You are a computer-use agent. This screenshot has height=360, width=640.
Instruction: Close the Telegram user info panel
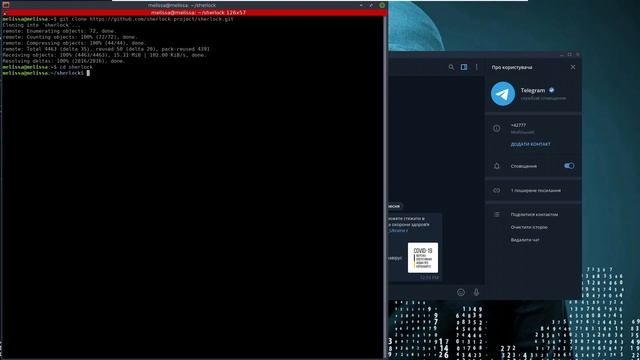tap(573, 67)
